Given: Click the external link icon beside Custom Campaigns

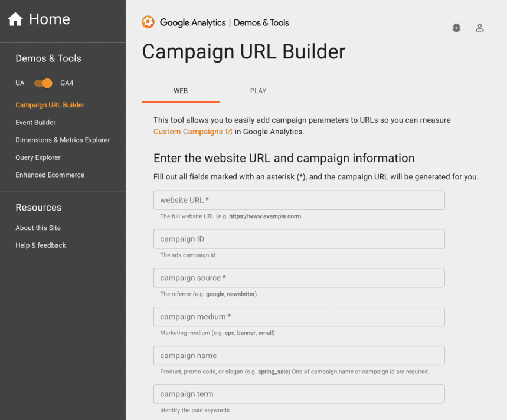Looking at the screenshot, I should [229, 132].
